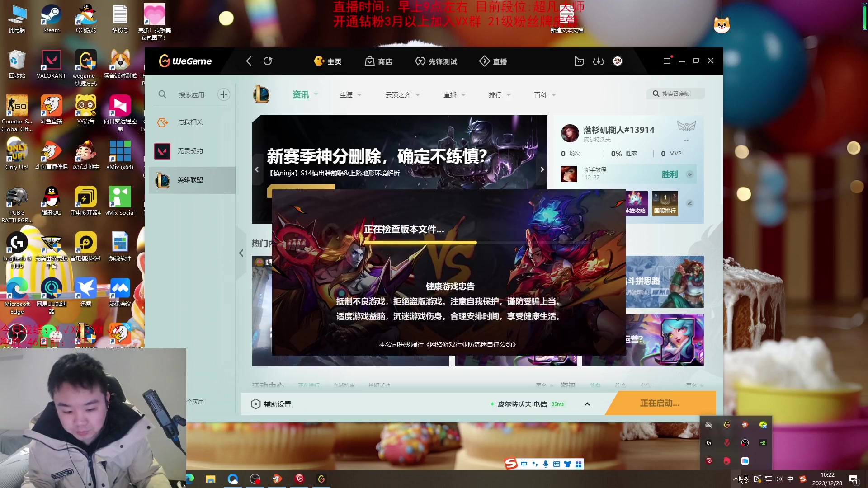This screenshot has height=488, width=868.
Task: Click the 皮尔特沃夫 电信 server label
Action: pos(522,404)
